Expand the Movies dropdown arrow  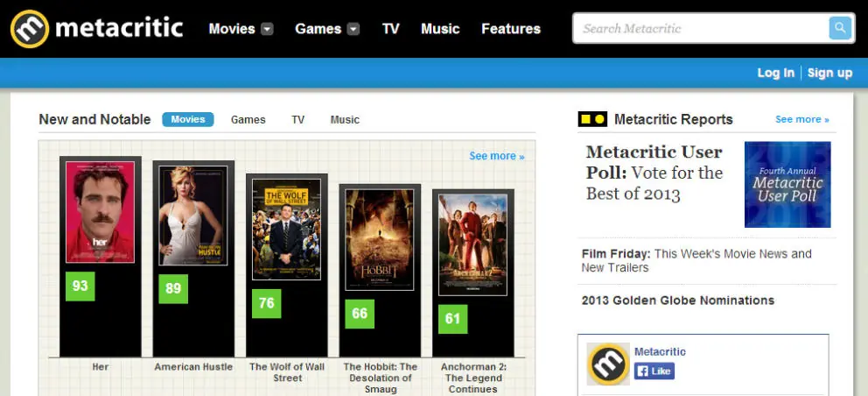pyautogui.click(x=267, y=29)
